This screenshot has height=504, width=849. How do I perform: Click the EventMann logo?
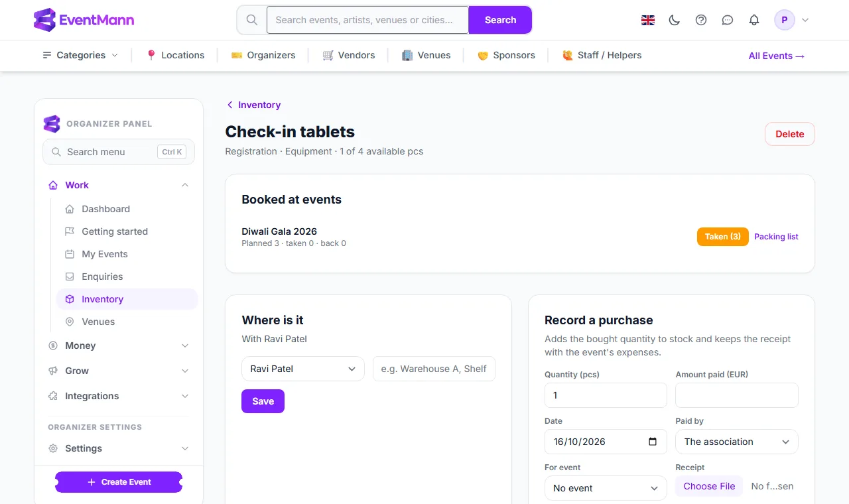coord(84,20)
